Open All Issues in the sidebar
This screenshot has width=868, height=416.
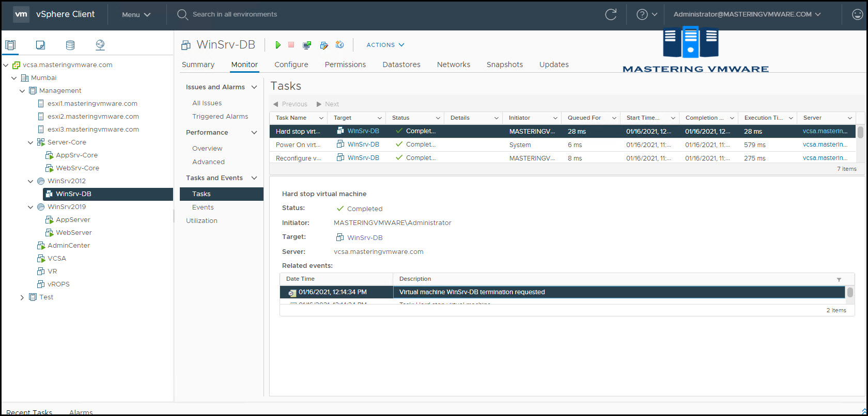click(x=207, y=103)
